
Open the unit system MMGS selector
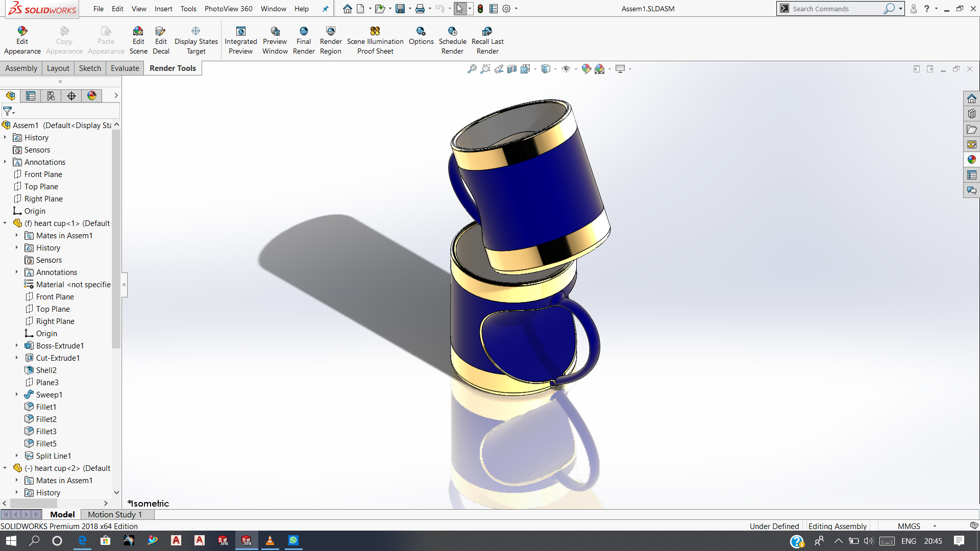[x=917, y=526]
